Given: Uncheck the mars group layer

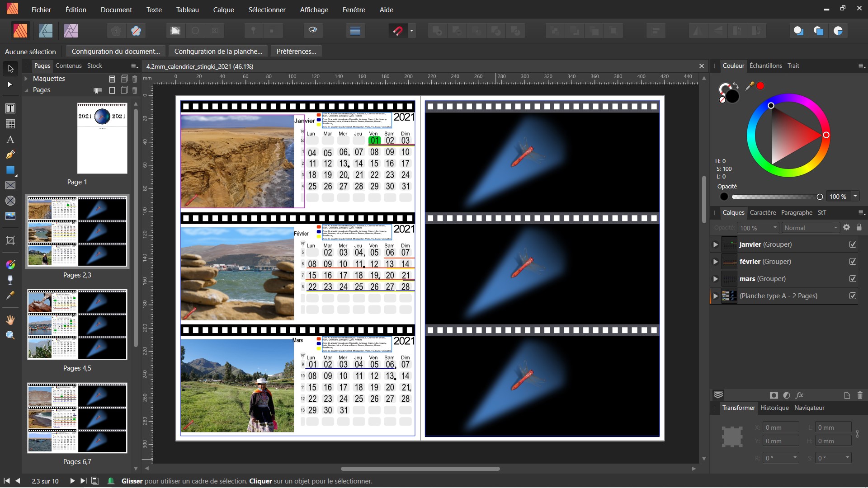Looking at the screenshot, I should point(853,279).
